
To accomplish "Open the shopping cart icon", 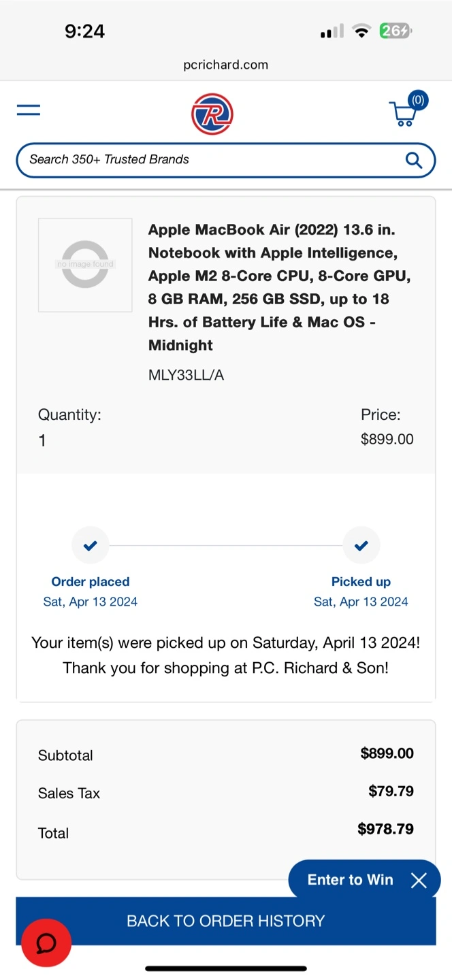I will tap(402, 114).
